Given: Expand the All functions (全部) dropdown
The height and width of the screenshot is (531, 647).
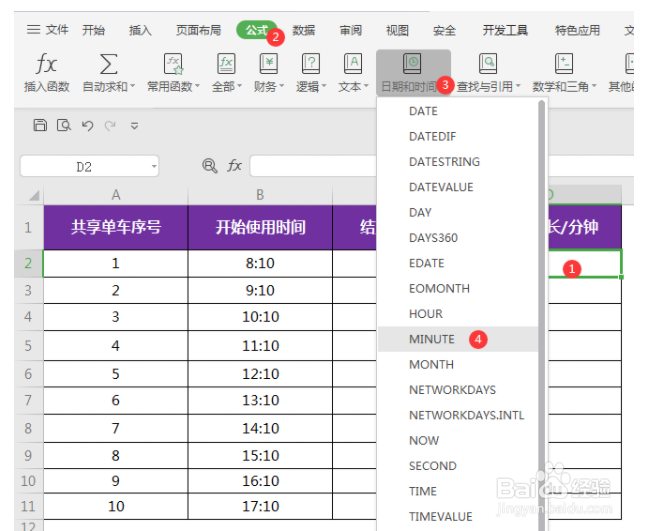Looking at the screenshot, I should (241, 87).
